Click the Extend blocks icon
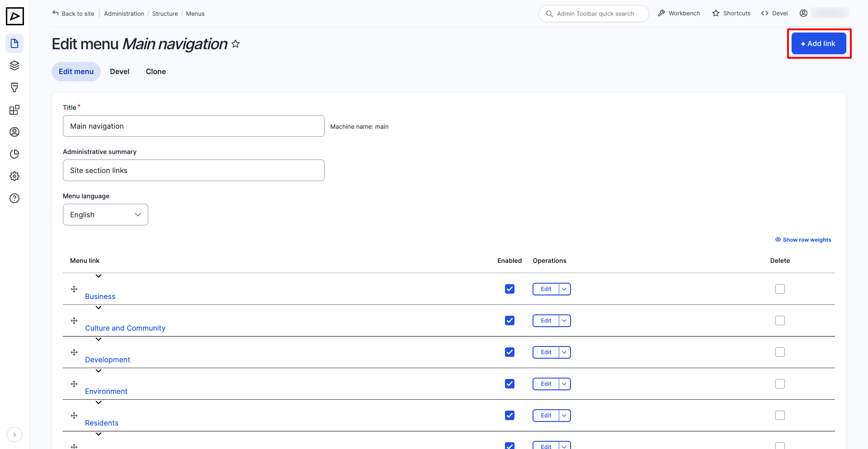 14,109
